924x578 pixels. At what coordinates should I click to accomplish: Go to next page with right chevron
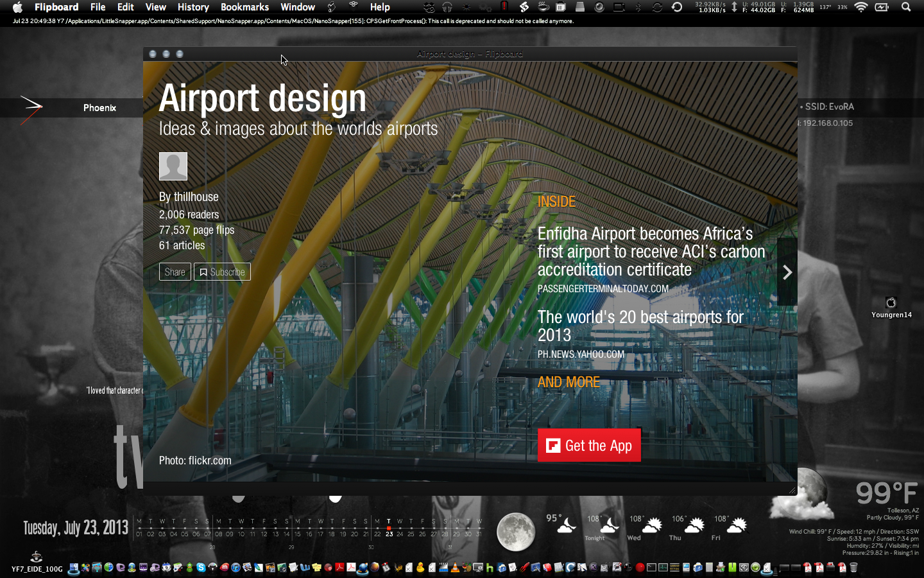tap(787, 272)
